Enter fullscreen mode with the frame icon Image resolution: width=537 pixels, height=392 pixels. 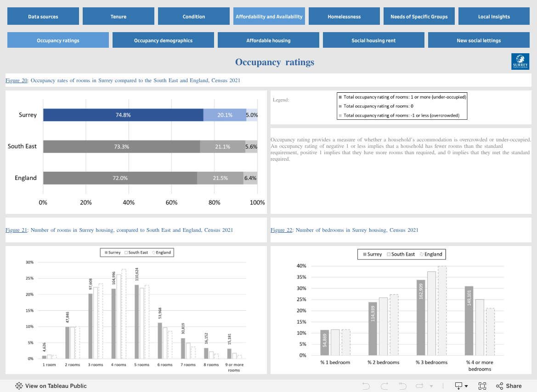[x=482, y=386]
